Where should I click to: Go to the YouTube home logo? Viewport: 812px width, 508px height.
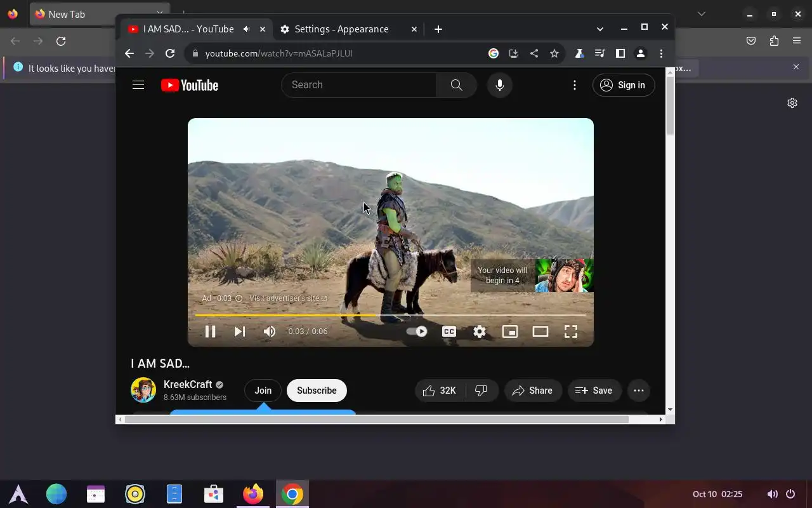pyautogui.click(x=190, y=85)
